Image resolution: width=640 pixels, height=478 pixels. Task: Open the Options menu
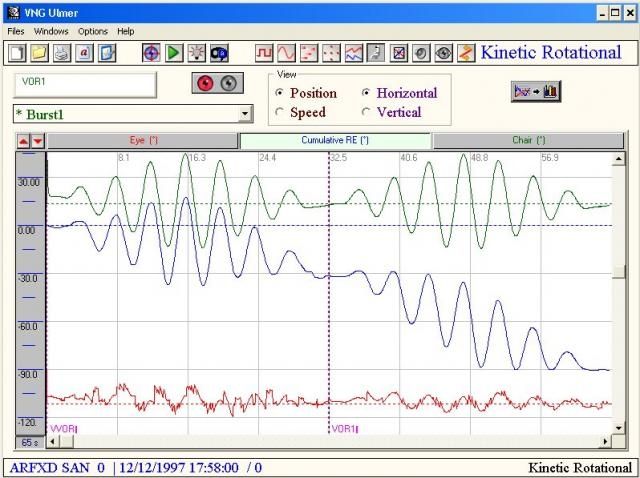92,31
